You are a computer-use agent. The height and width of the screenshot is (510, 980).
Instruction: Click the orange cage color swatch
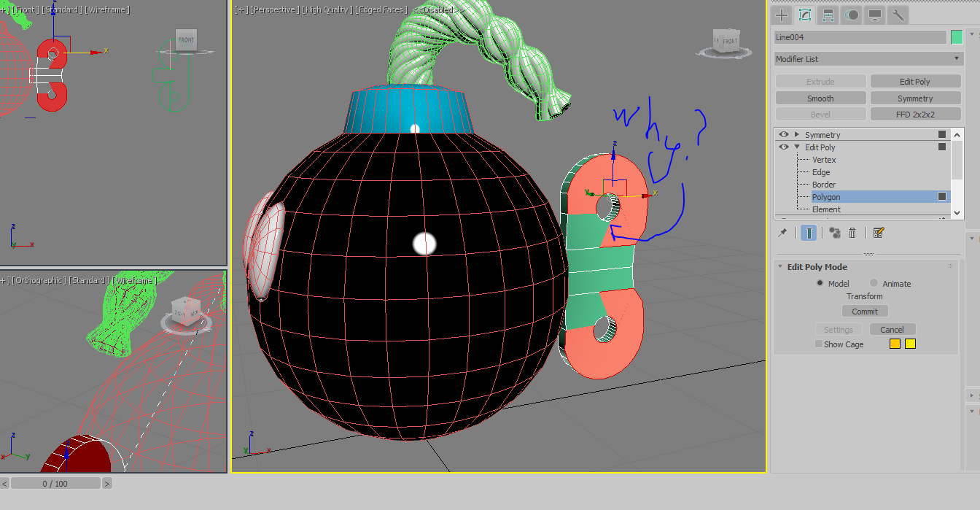click(895, 344)
